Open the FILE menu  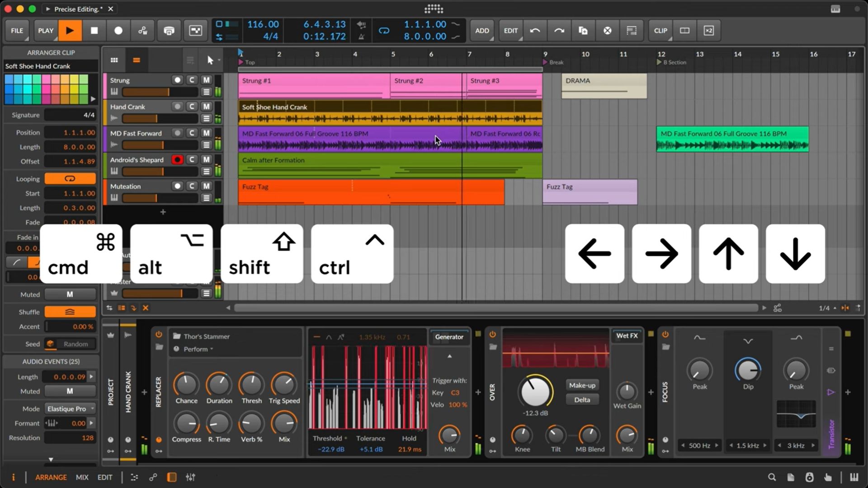click(x=17, y=31)
